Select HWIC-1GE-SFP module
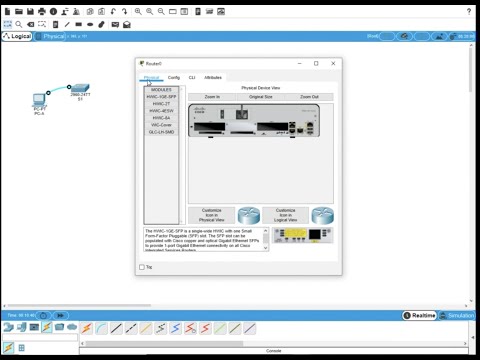Screen dimensions: 480x360 tap(161, 97)
